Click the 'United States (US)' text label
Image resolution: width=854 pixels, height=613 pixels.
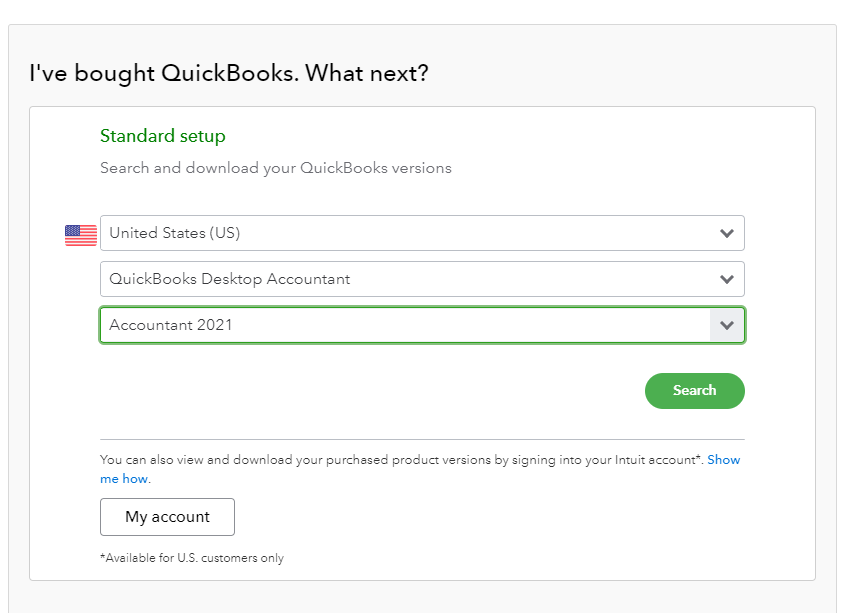pos(175,233)
